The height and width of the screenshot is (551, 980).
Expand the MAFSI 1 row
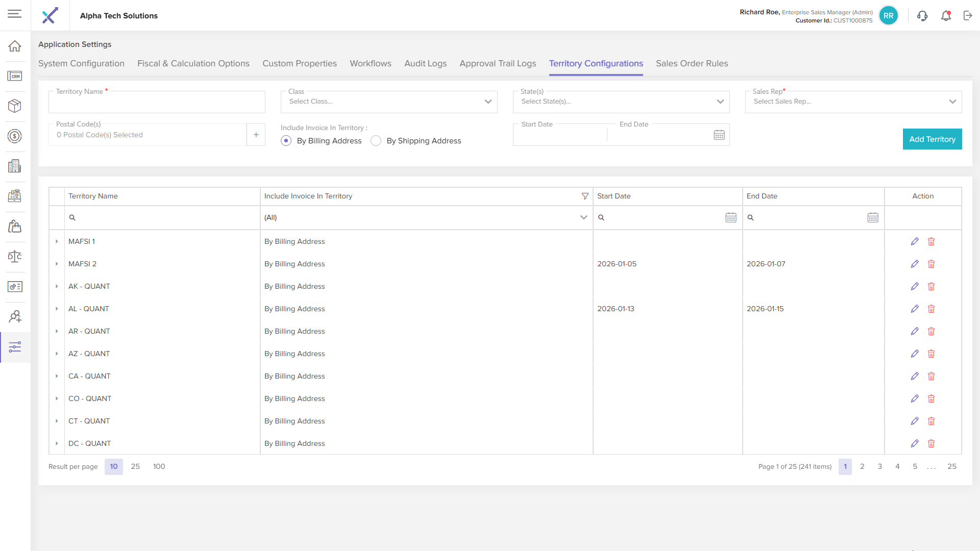pos(57,241)
